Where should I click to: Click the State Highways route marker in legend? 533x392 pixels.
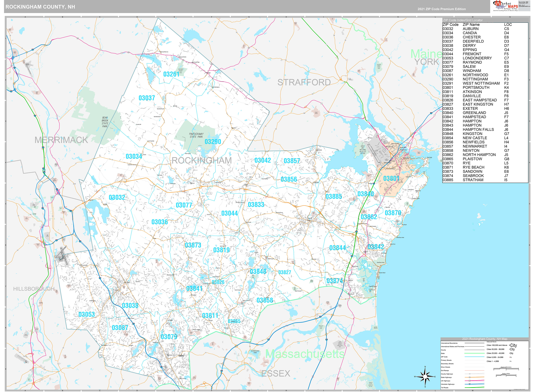pos(470,377)
